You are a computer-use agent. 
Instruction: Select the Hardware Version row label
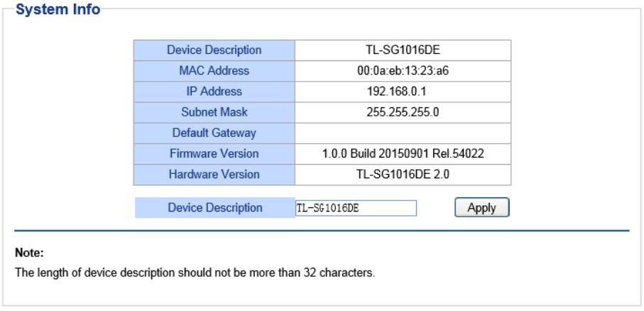[x=214, y=174]
